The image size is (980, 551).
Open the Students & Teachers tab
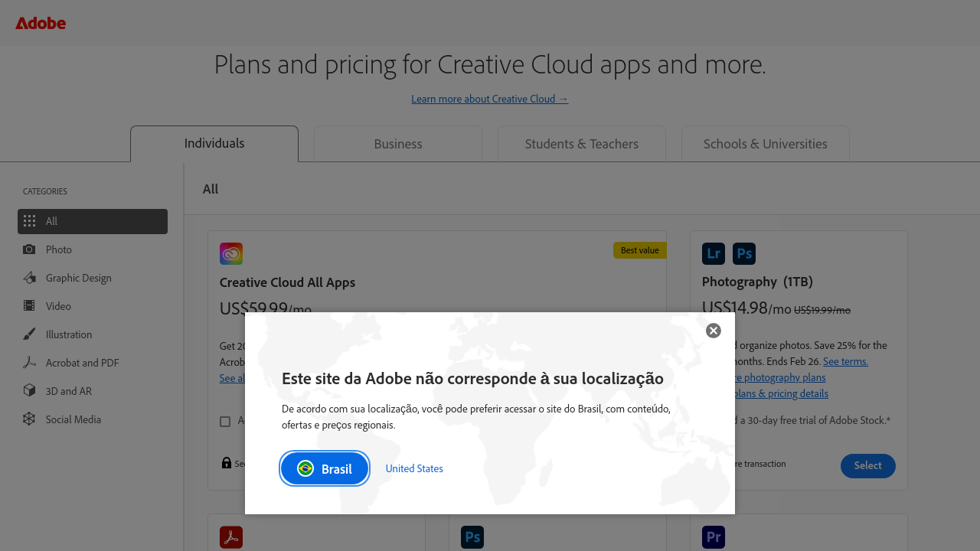[581, 144]
